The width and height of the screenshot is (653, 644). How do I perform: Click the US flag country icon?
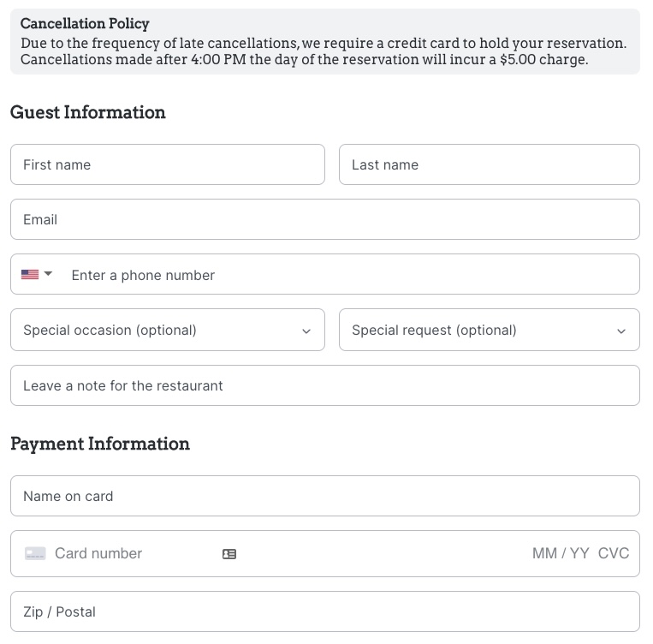point(30,274)
